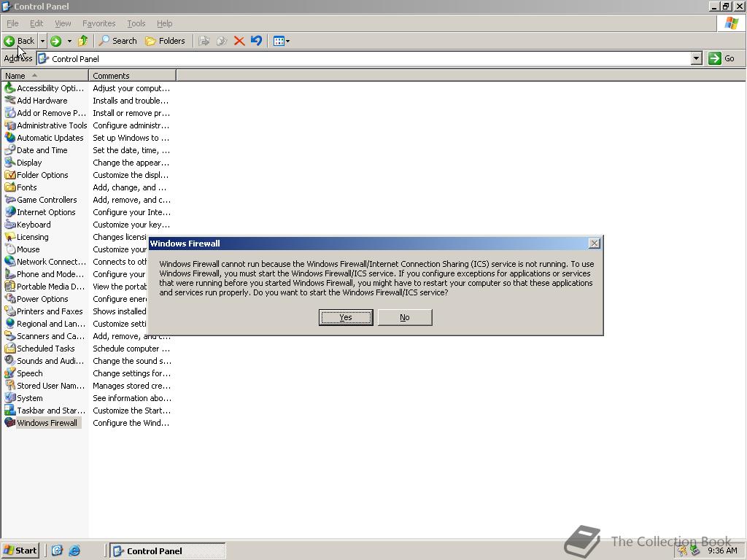747x560 pixels.
Task: Select the Windows Firewall item
Action: click(42, 422)
